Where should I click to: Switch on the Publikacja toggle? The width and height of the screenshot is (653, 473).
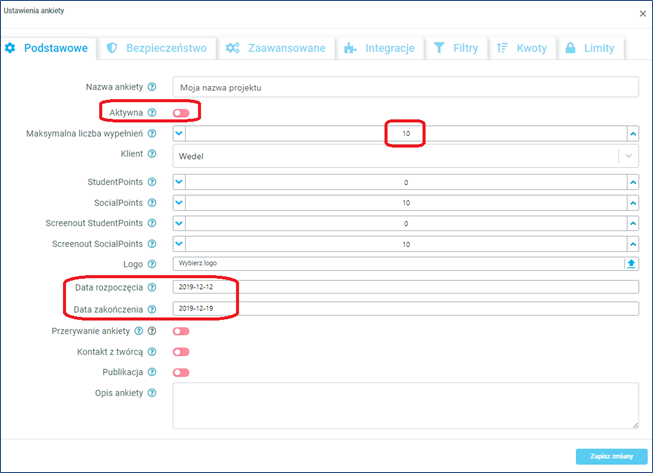tap(181, 372)
